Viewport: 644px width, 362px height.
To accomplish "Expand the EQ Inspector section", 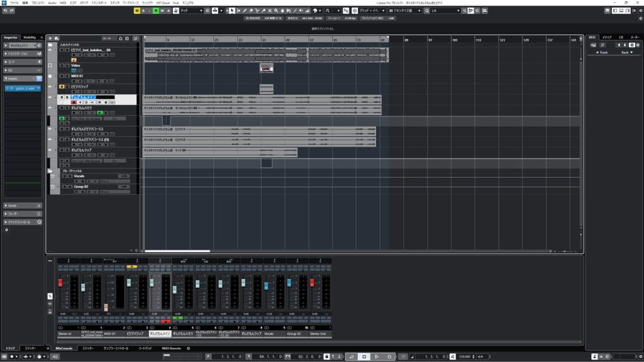I will [23, 70].
